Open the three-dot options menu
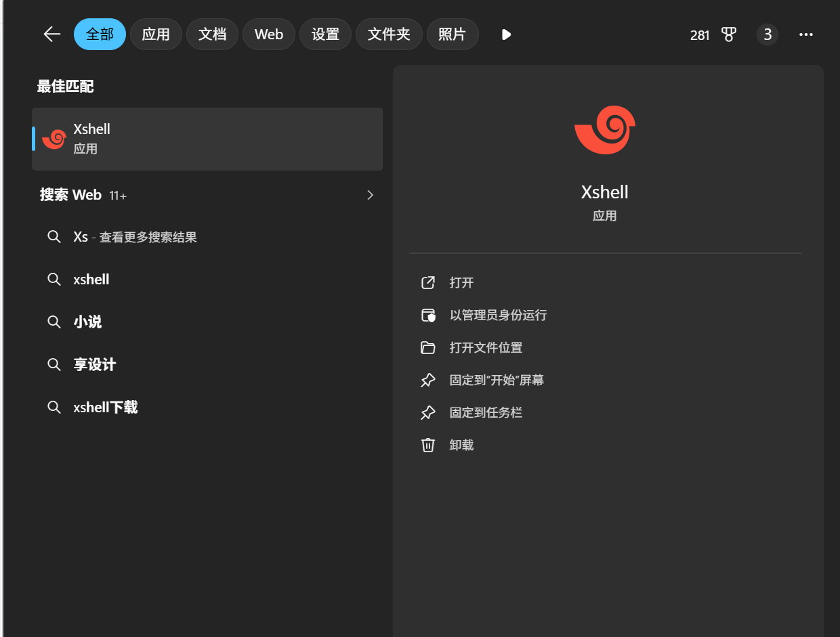The image size is (840, 637). [806, 35]
